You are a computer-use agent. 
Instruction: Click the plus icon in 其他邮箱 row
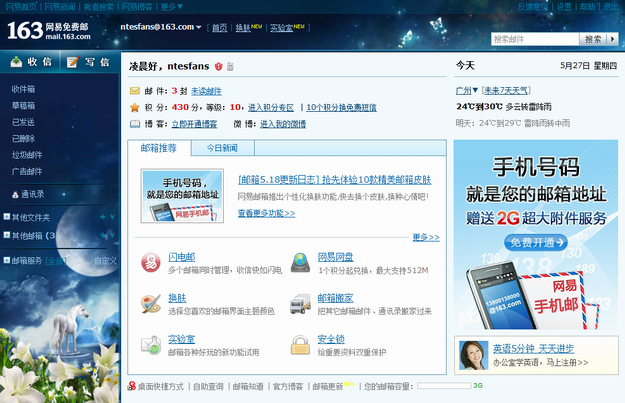click(102, 235)
